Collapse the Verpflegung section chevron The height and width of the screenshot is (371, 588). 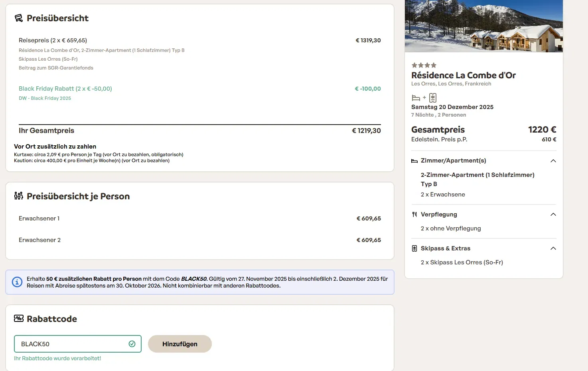[553, 214]
